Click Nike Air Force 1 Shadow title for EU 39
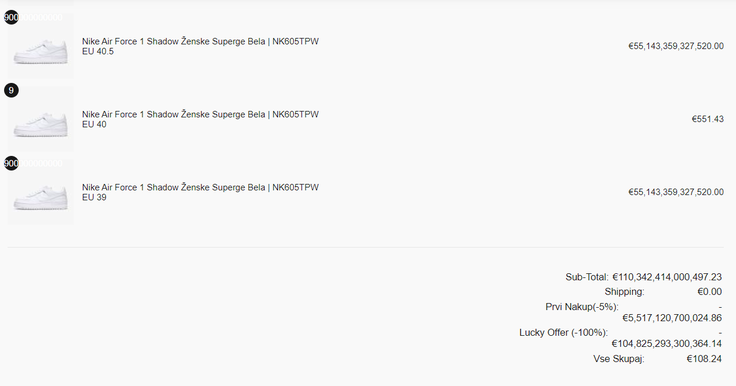Image resolution: width=736 pixels, height=386 pixels. [200, 187]
